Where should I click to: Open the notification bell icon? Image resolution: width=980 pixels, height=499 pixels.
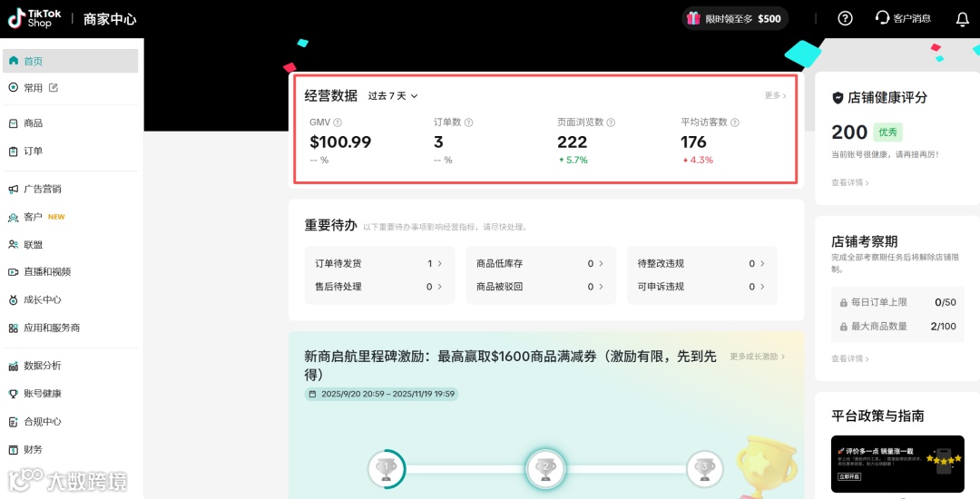pyautogui.click(x=963, y=19)
